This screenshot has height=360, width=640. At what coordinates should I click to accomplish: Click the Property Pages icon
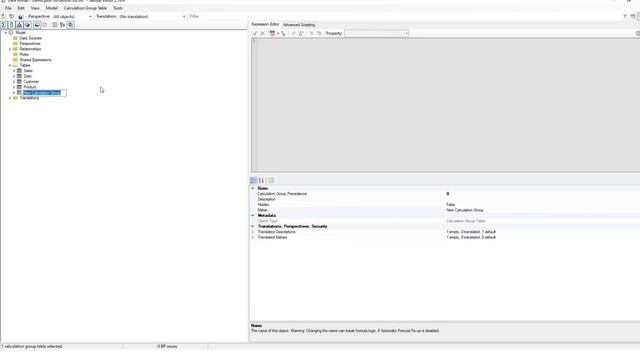(x=271, y=180)
